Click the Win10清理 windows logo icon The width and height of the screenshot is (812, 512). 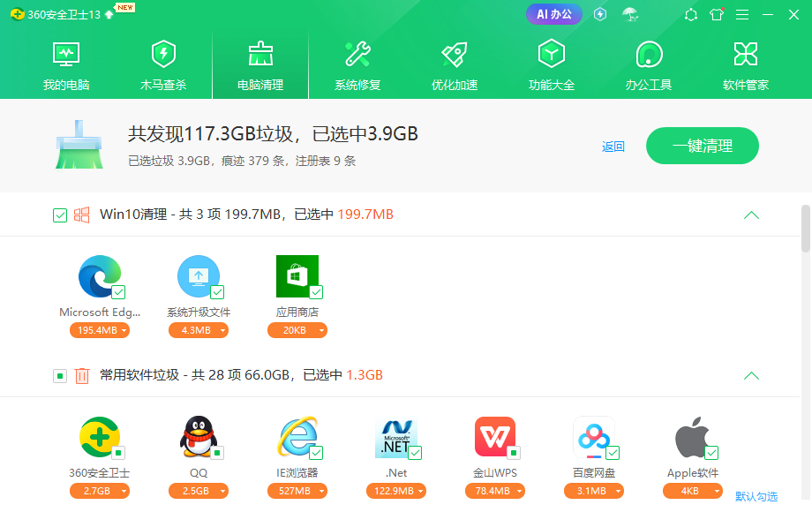82,215
